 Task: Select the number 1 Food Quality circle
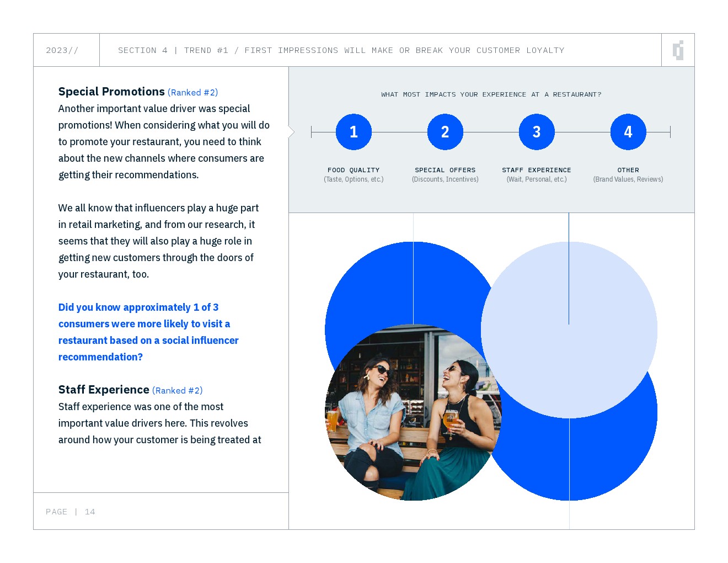coord(354,132)
